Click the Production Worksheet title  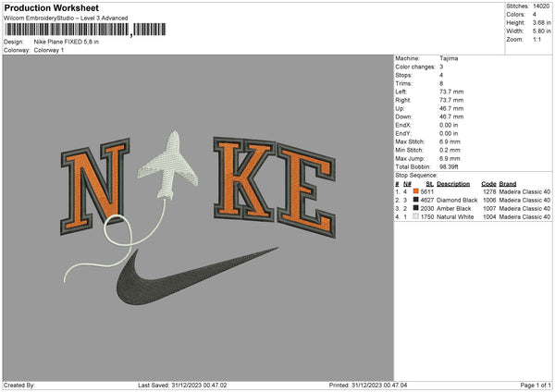[51, 8]
